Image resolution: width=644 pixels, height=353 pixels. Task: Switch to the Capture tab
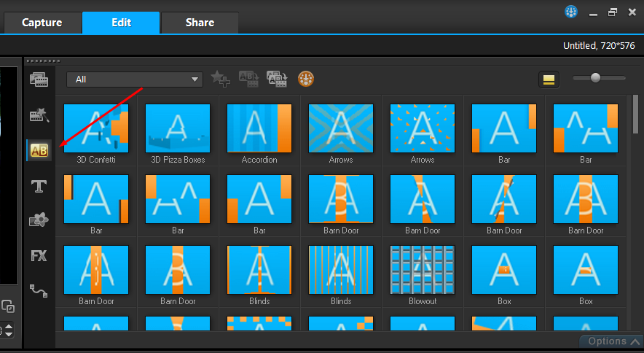coord(42,23)
